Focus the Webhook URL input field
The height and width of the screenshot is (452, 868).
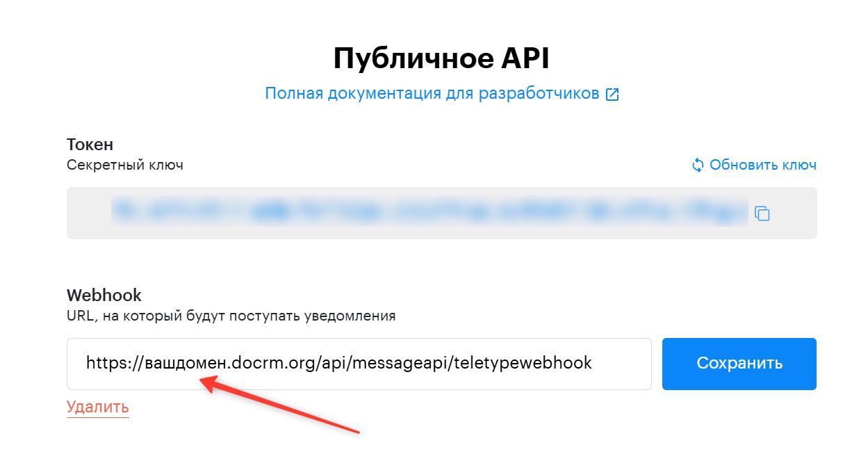(359, 364)
